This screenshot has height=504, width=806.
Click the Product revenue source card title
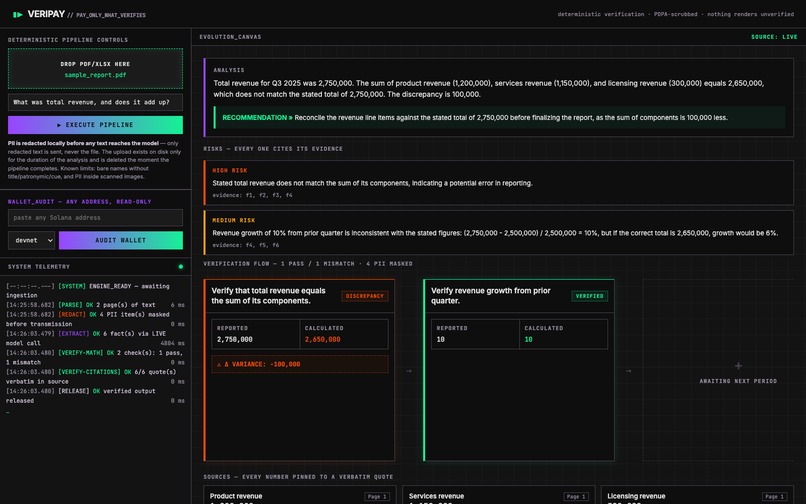coord(236,496)
